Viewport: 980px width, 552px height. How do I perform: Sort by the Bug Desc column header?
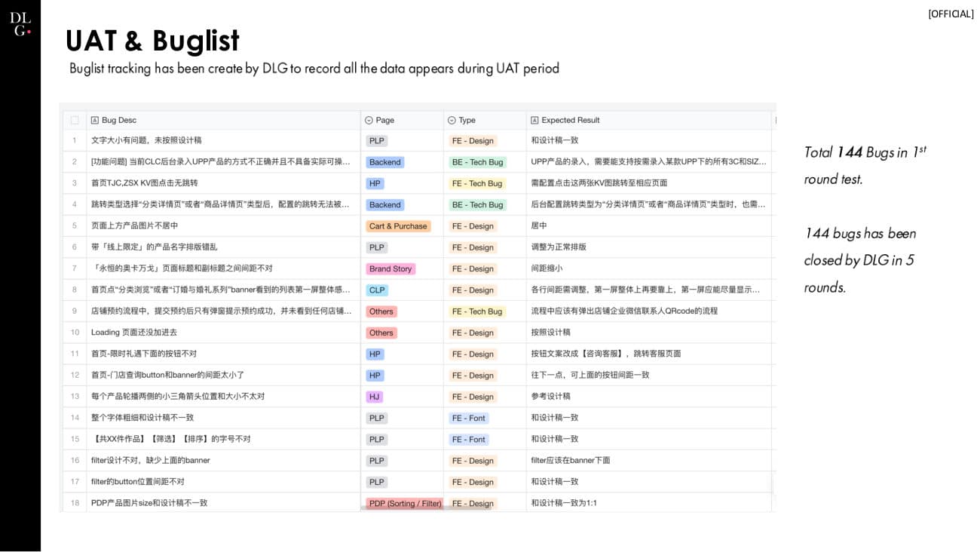pyautogui.click(x=119, y=120)
